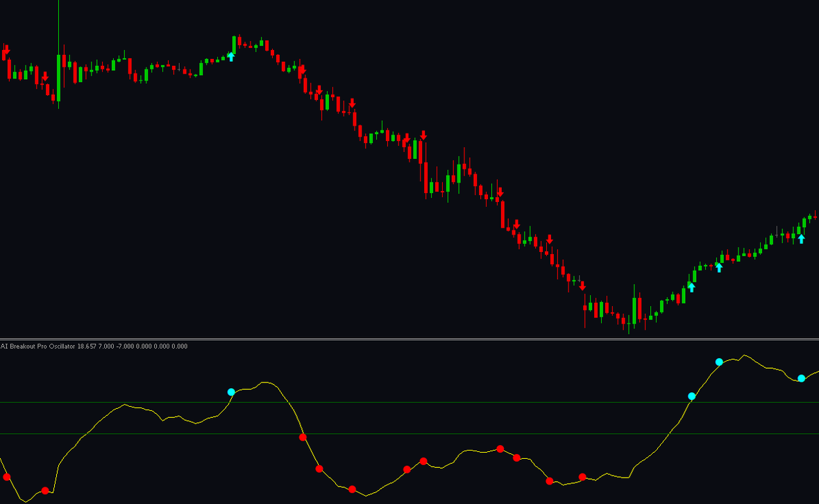
Task: Click the final red sell arrow before the price bottom
Action: tap(582, 286)
